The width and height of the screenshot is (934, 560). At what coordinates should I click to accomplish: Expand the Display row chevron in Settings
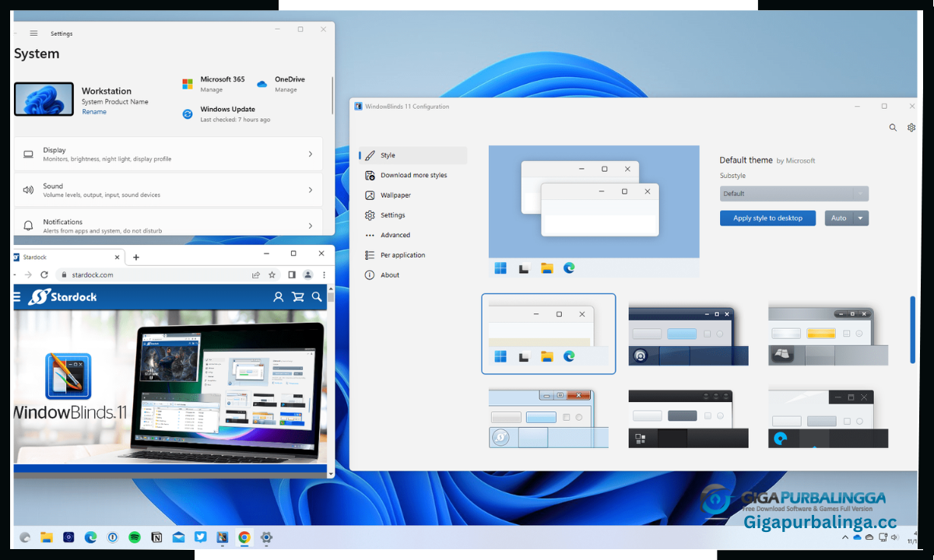[311, 154]
